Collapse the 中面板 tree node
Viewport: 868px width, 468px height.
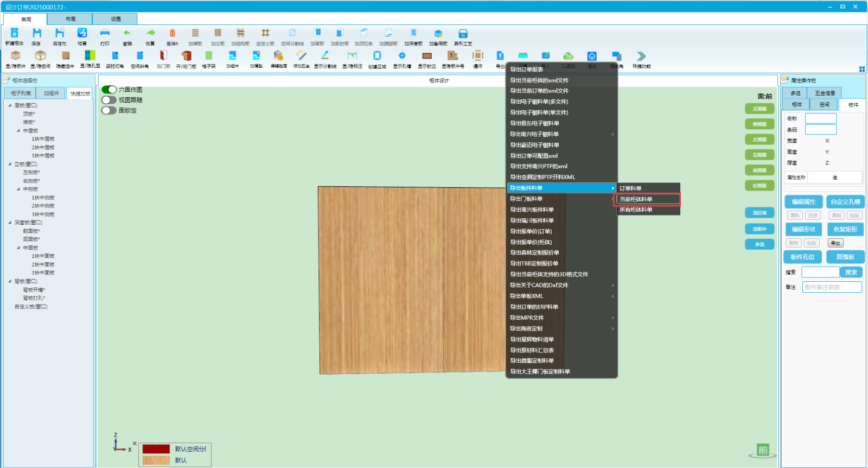click(18, 248)
